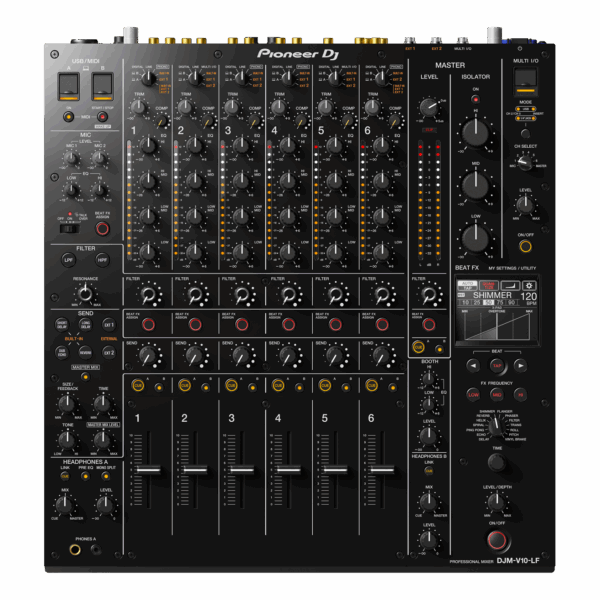Click channel 2 Filter knob

click(195, 294)
